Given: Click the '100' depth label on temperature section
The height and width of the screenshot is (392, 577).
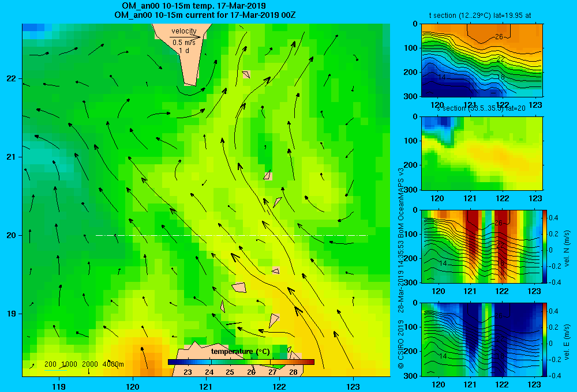Looking at the screenshot, I should click(x=411, y=48).
